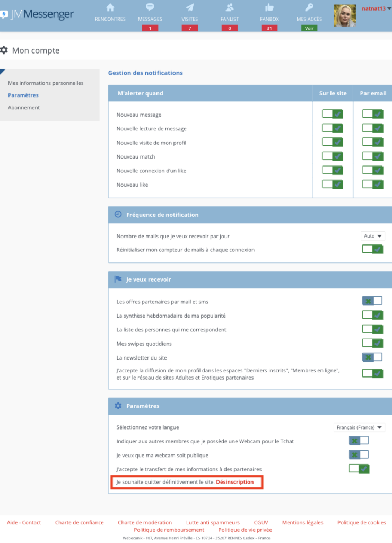Open the Politique de cookies link
Image resolution: width=392 pixels, height=543 pixels.
click(362, 522)
